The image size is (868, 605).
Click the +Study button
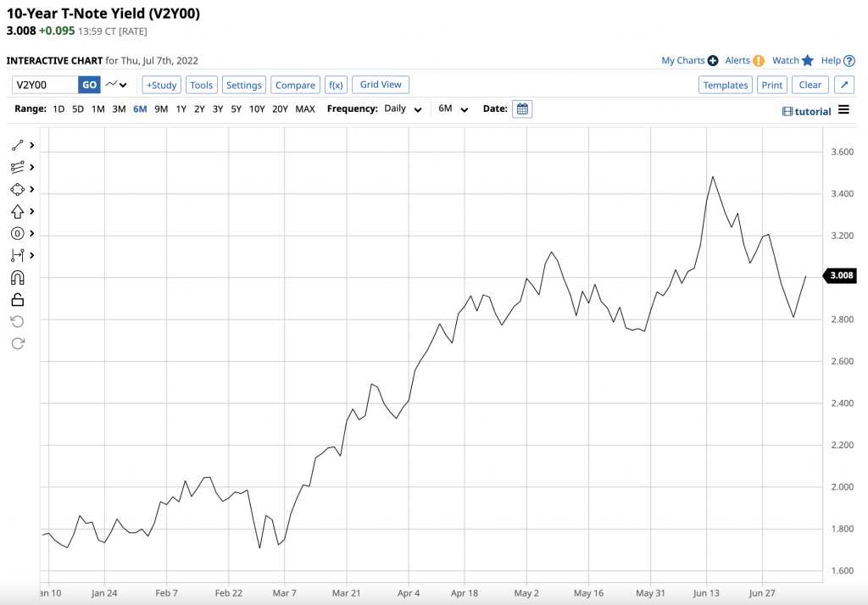pos(162,85)
